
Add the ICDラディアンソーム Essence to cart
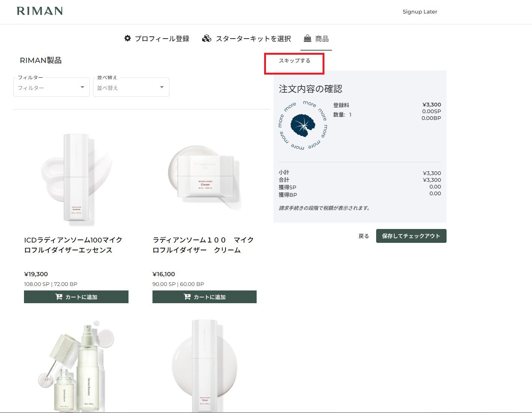(x=76, y=297)
